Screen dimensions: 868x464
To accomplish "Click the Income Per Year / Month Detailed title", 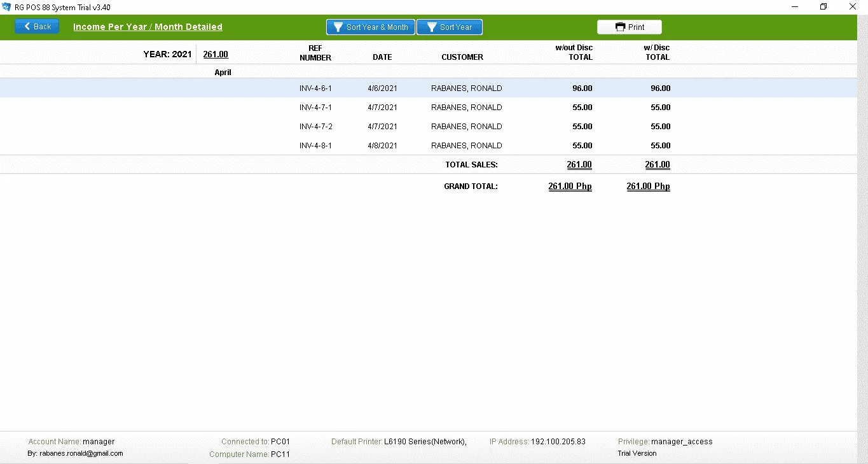I will click(x=148, y=27).
